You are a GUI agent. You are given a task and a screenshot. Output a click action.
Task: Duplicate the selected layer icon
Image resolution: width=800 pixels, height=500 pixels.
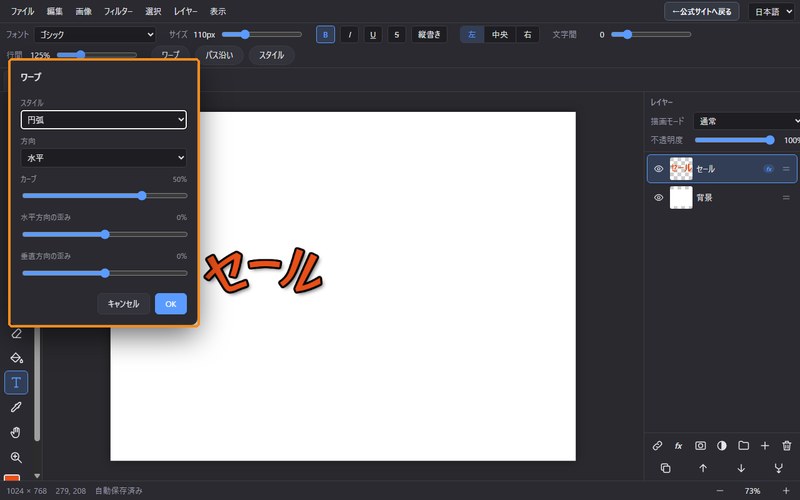tap(665, 468)
